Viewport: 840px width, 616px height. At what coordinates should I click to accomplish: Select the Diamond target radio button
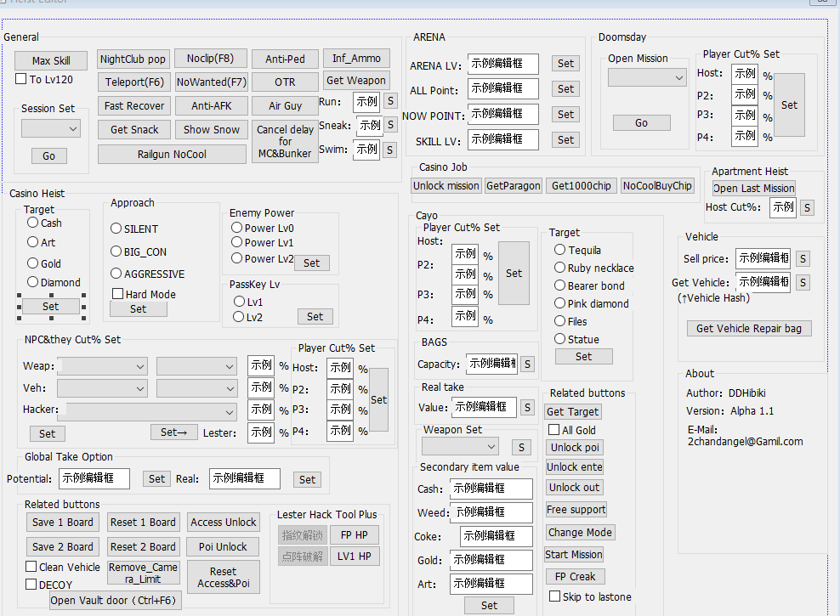click(x=33, y=282)
